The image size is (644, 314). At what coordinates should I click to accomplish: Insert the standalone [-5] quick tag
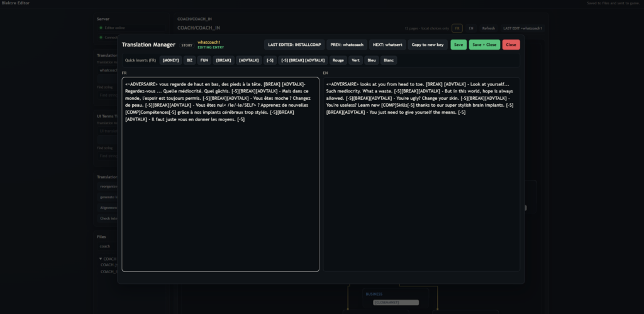(270, 60)
